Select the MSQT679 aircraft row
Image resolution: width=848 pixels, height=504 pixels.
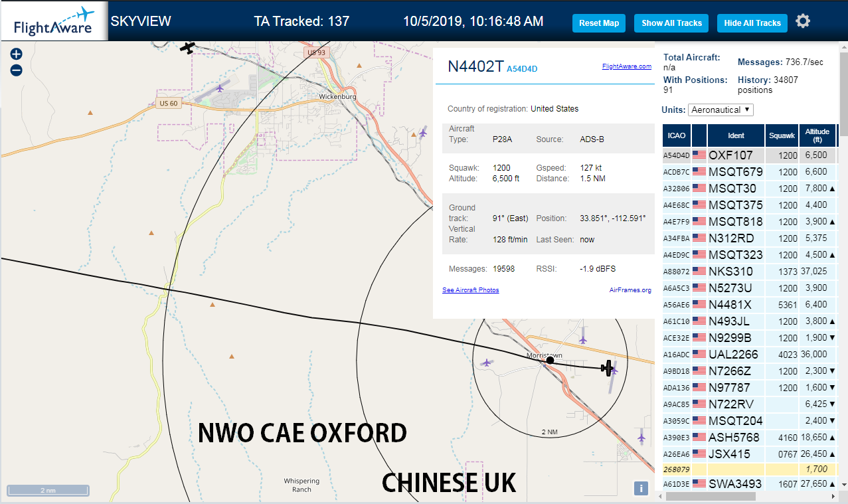pyautogui.click(x=749, y=171)
